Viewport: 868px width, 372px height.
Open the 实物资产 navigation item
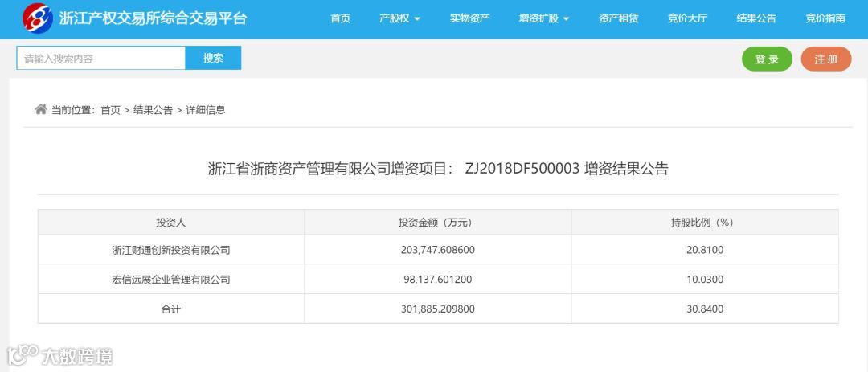pos(469,18)
